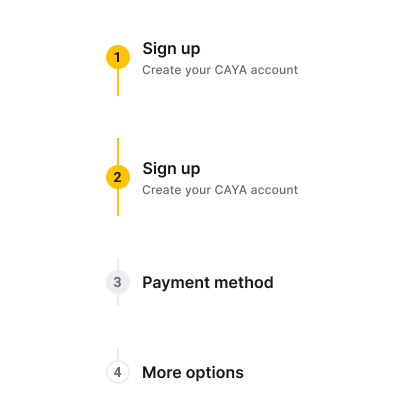This screenshot has width=412, height=420.
Task: Open the 'Sign up' title of step 2
Action: 171,169
